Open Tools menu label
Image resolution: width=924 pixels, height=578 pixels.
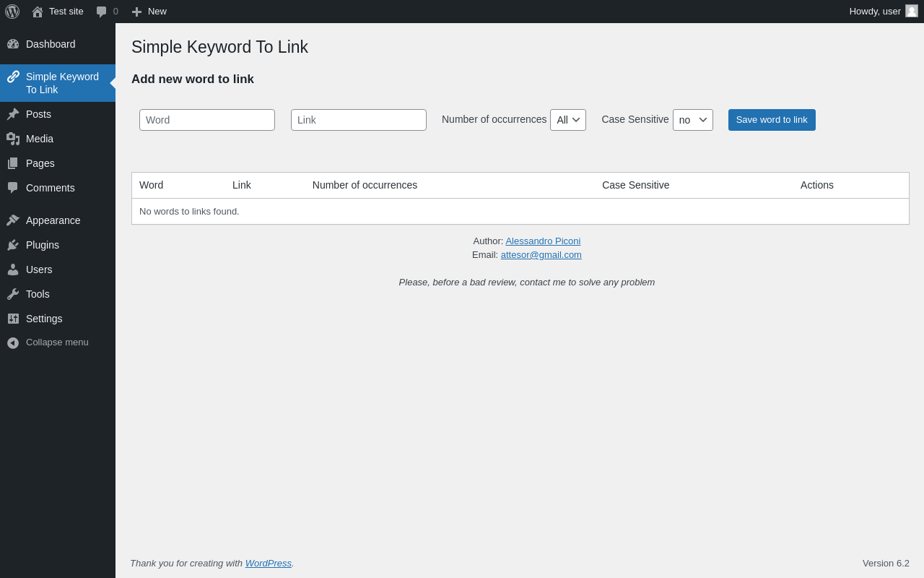tap(38, 294)
